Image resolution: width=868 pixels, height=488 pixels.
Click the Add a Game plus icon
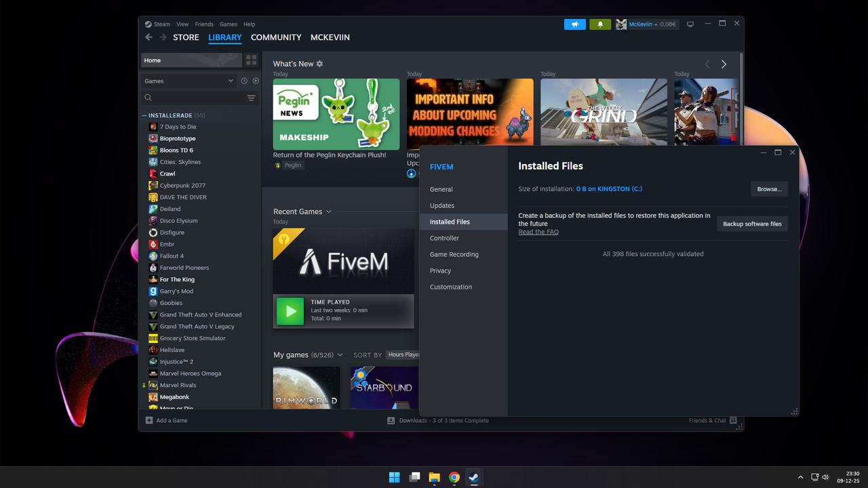click(149, 420)
